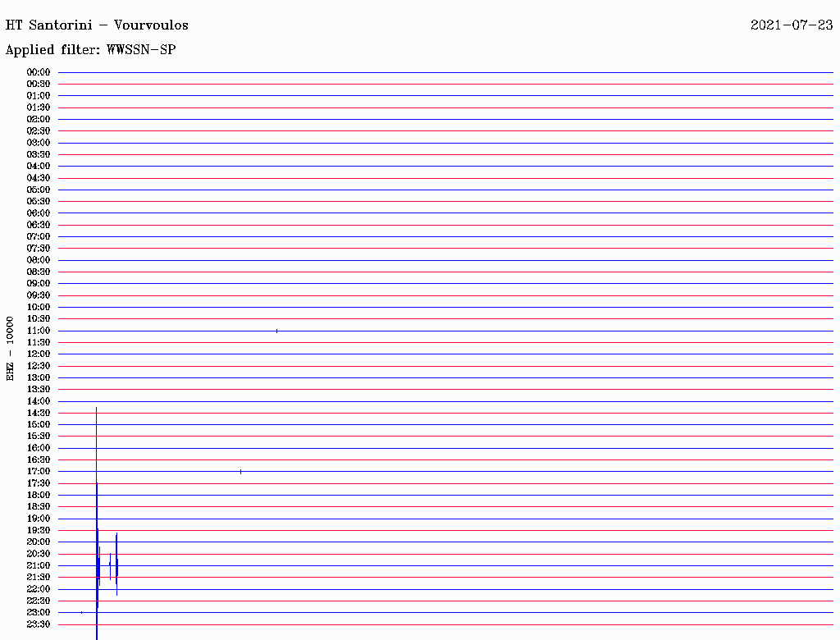Click the '06:30' time label
This screenshot has width=840, height=640.
click(39, 225)
